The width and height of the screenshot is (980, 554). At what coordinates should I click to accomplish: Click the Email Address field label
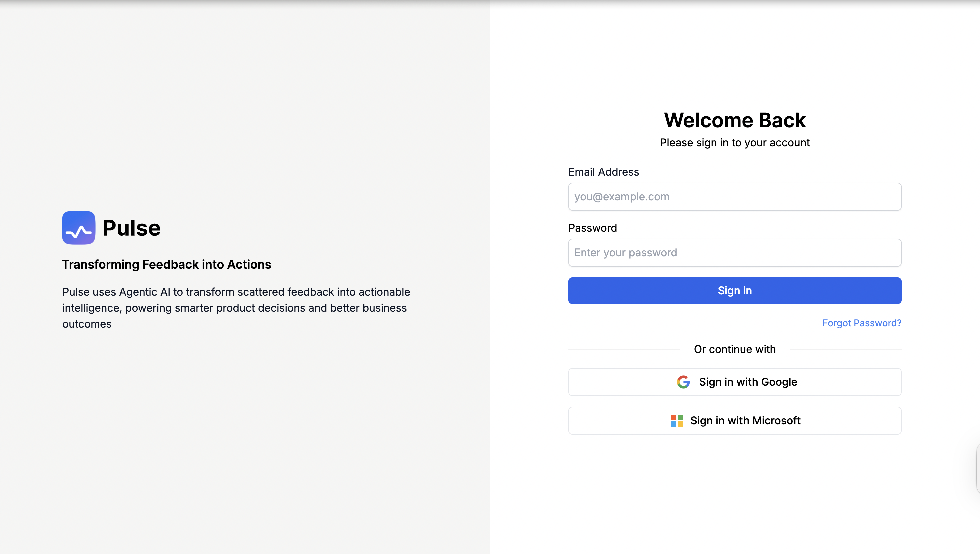coord(603,172)
